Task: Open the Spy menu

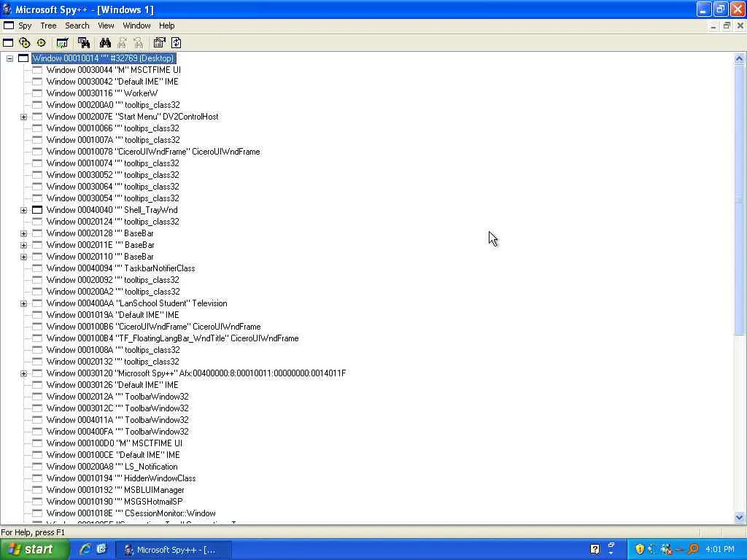Action: tap(25, 26)
